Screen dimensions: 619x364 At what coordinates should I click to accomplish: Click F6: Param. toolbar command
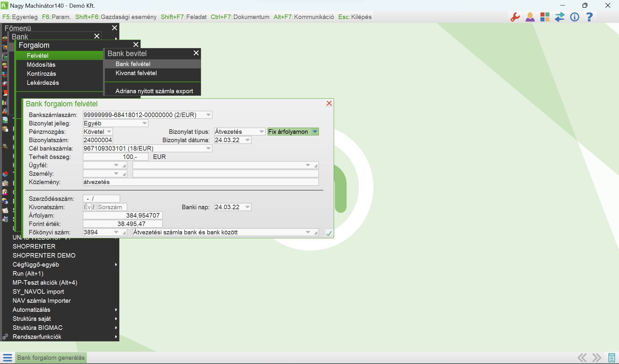[x=56, y=17]
